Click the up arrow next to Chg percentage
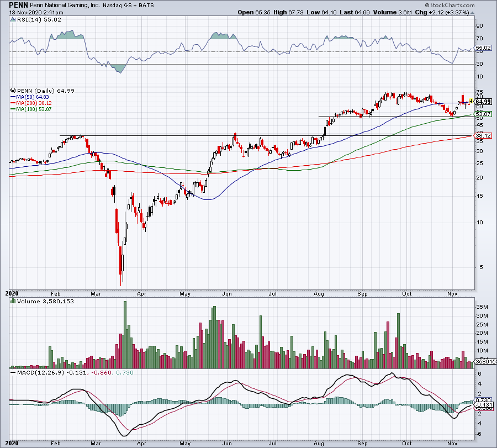Image resolution: width=497 pixels, height=448 pixels. pyautogui.click(x=472, y=13)
